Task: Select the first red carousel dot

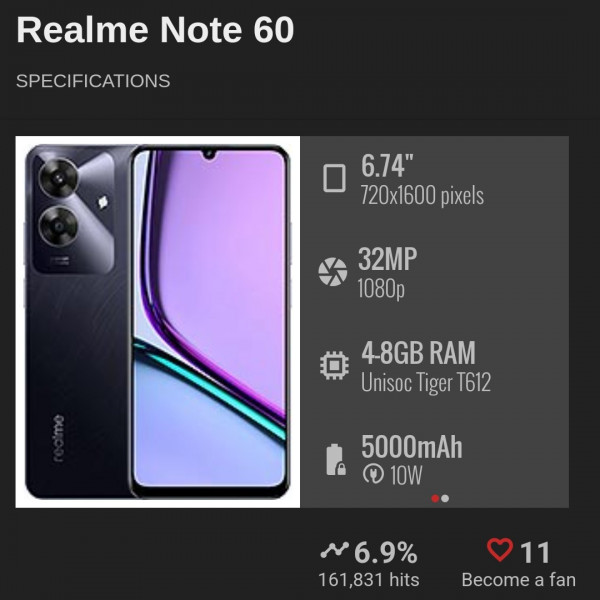Action: tap(435, 498)
